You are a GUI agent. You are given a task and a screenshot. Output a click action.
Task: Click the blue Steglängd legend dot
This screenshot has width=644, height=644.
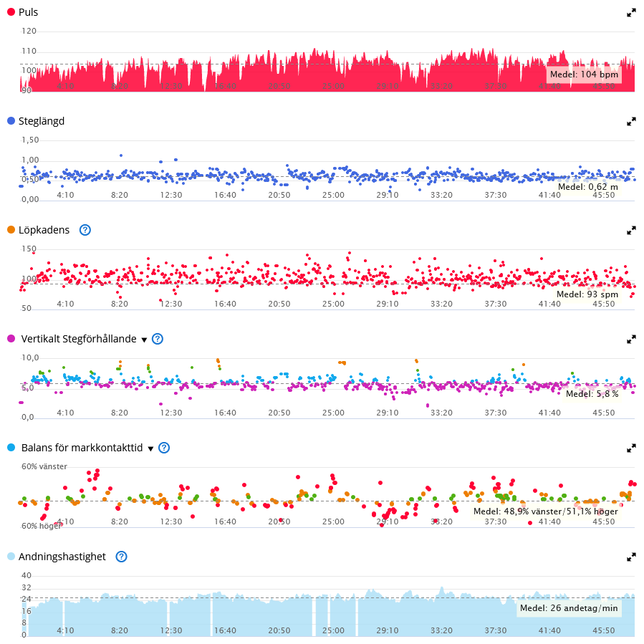pos(11,121)
